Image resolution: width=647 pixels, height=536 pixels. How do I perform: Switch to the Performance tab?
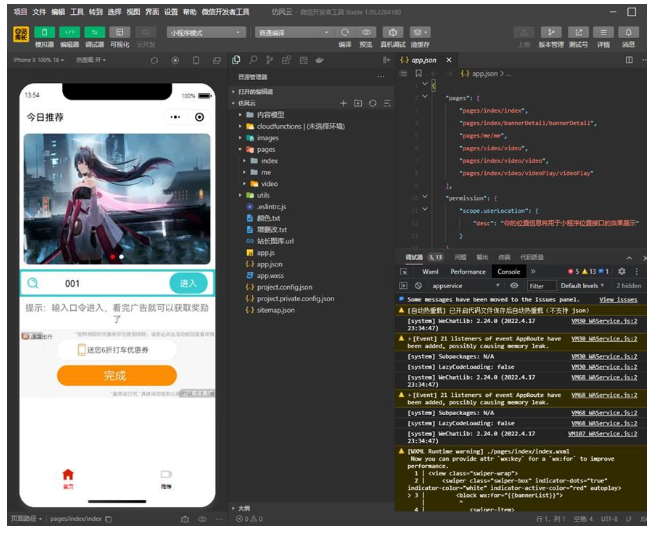[x=468, y=272]
